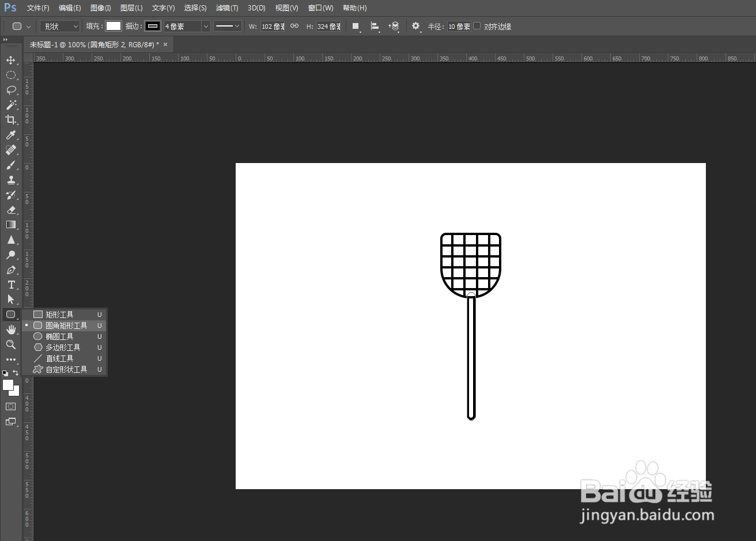The height and width of the screenshot is (541, 756).
Task: Open the 滤镜(T) menu
Action: (x=227, y=8)
